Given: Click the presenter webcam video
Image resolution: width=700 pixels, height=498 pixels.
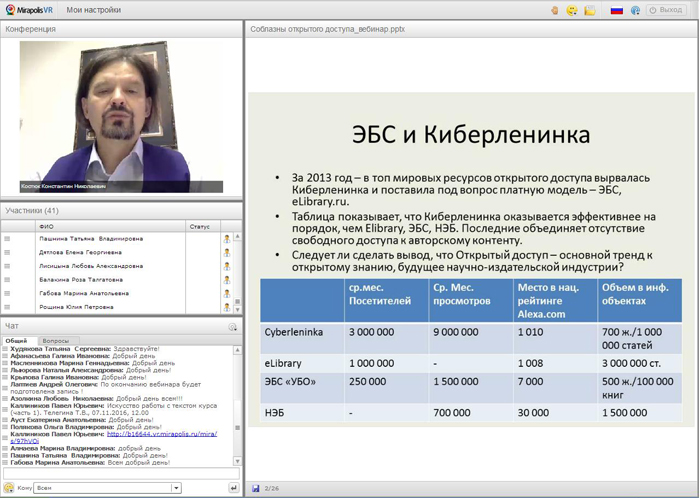Looking at the screenshot, I should click(x=121, y=117).
